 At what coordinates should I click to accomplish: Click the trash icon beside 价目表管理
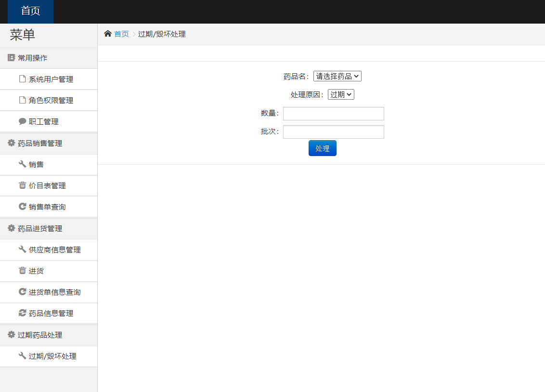pos(21,185)
